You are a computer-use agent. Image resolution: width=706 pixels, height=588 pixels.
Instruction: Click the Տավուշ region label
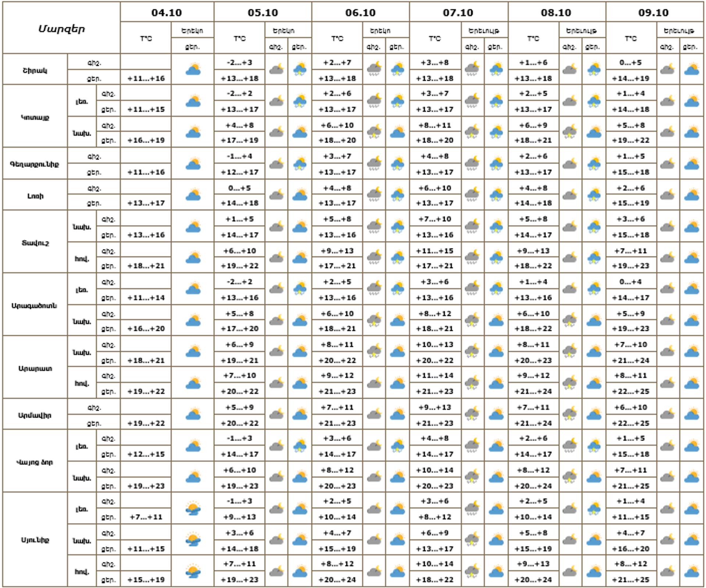pos(35,243)
